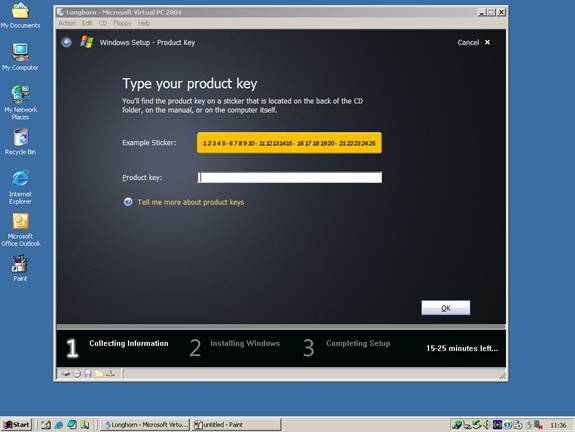
Task: Select the My Computer desktop icon
Action: pos(20,56)
